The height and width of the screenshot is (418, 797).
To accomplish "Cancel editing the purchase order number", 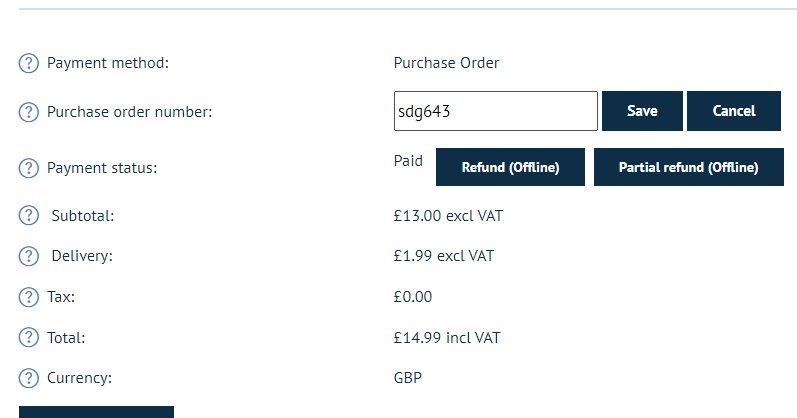I will [x=733, y=111].
